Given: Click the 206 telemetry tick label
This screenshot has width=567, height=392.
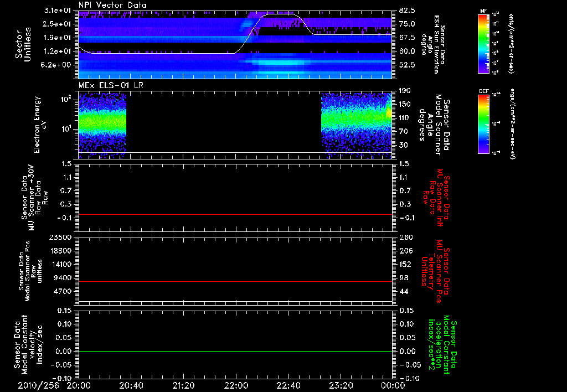Looking at the screenshot, I should point(405,251).
